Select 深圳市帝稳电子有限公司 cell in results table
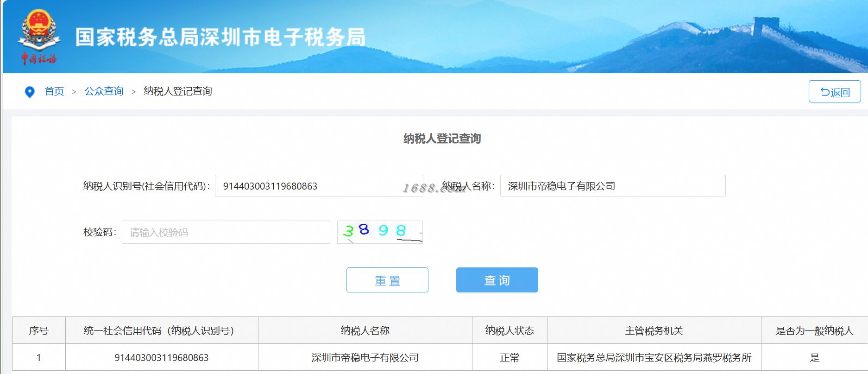The height and width of the screenshot is (374, 868). click(365, 357)
